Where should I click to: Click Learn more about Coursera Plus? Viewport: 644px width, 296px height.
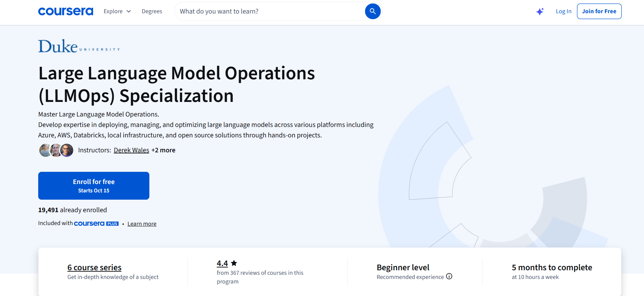click(x=142, y=224)
